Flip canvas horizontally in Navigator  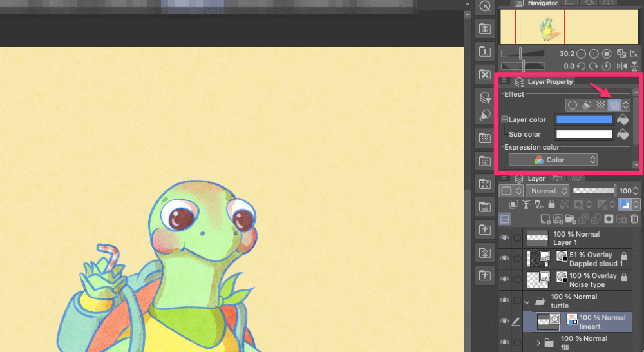click(621, 66)
